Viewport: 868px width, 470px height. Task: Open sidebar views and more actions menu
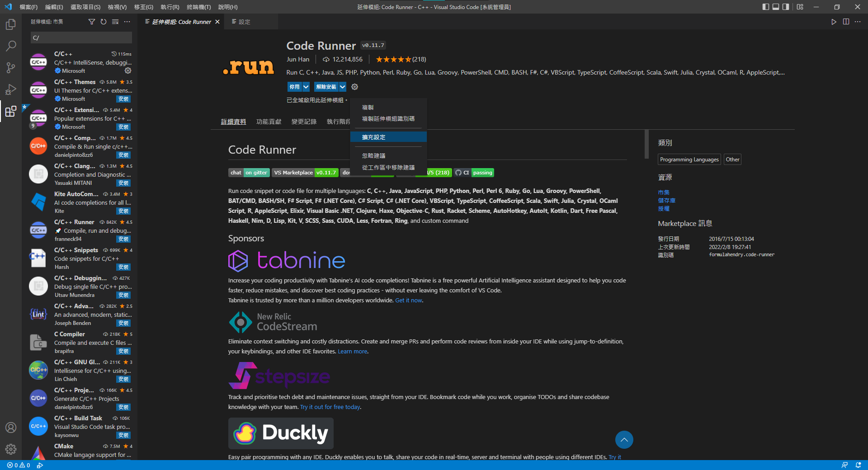point(127,22)
